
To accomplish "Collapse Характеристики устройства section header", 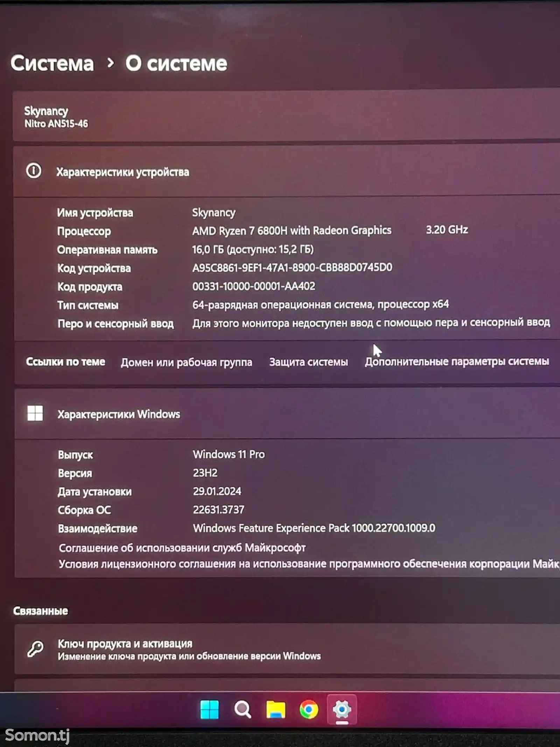I will point(287,172).
